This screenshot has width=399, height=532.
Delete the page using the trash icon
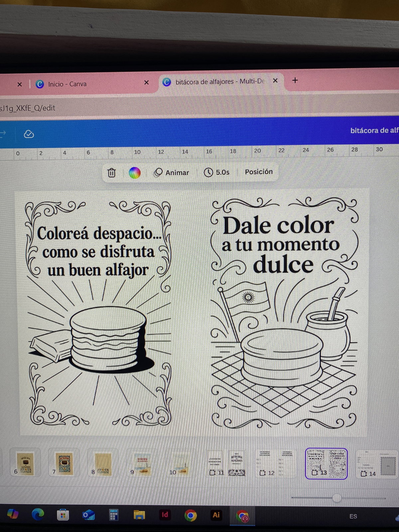(x=112, y=173)
